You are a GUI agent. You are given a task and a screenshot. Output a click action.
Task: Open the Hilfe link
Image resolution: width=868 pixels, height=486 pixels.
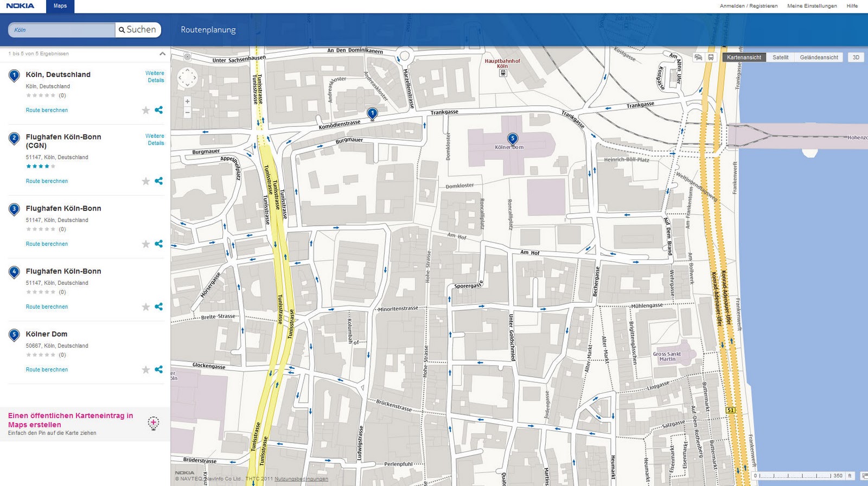click(852, 6)
